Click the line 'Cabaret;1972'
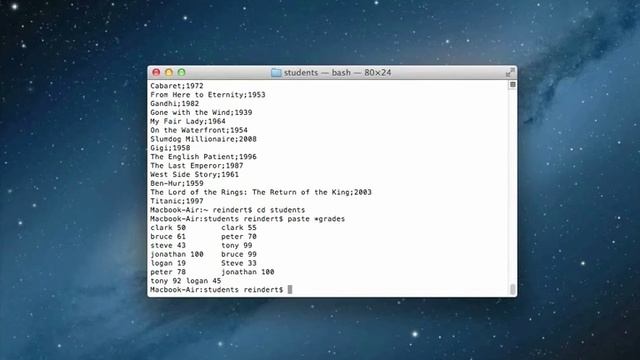This screenshot has width=640, height=360. [x=177, y=86]
